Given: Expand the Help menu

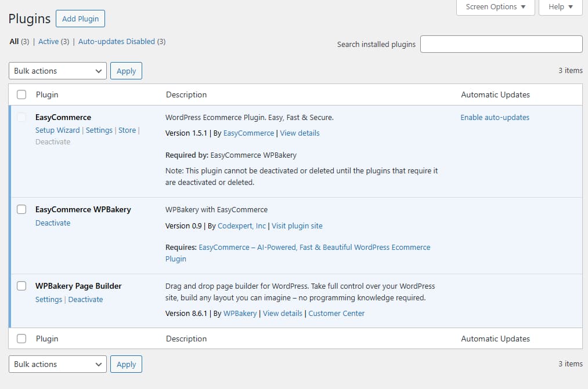Looking at the screenshot, I should click(560, 7).
